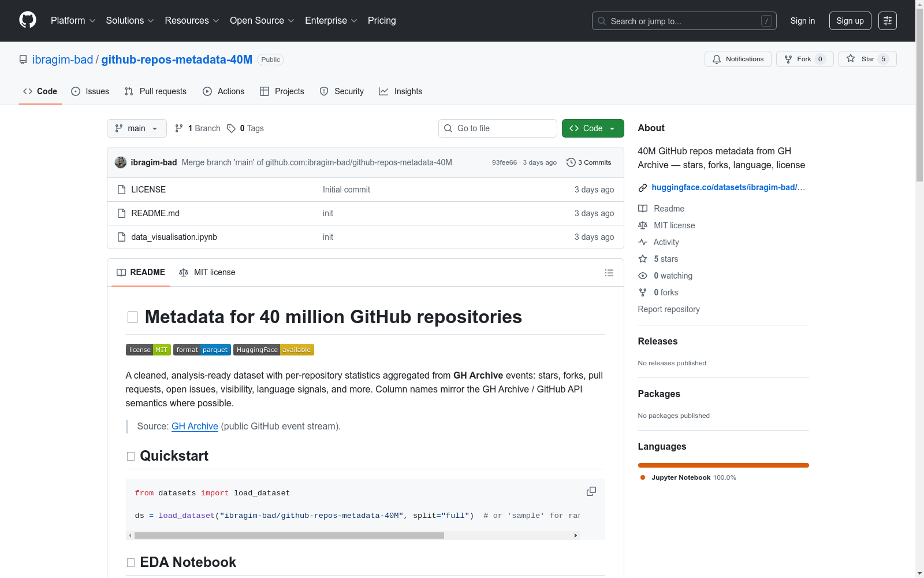Viewport: 924px width, 578px height.
Task: Open the Actions tab
Action: pyautogui.click(x=223, y=91)
